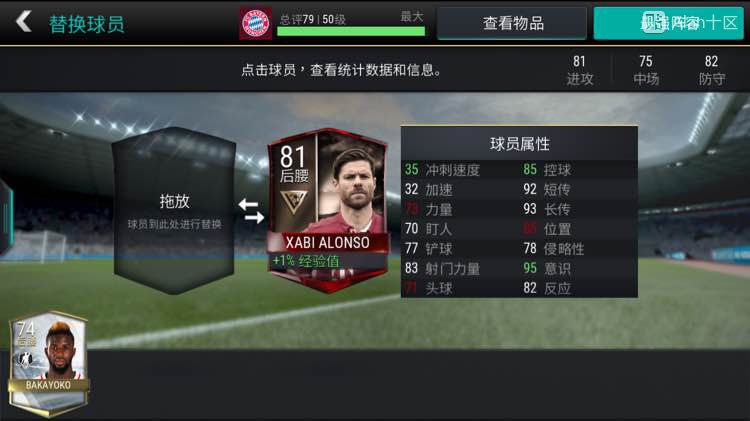Tap the 82 防守 defense rating
This screenshot has height=421, width=750.
click(711, 70)
